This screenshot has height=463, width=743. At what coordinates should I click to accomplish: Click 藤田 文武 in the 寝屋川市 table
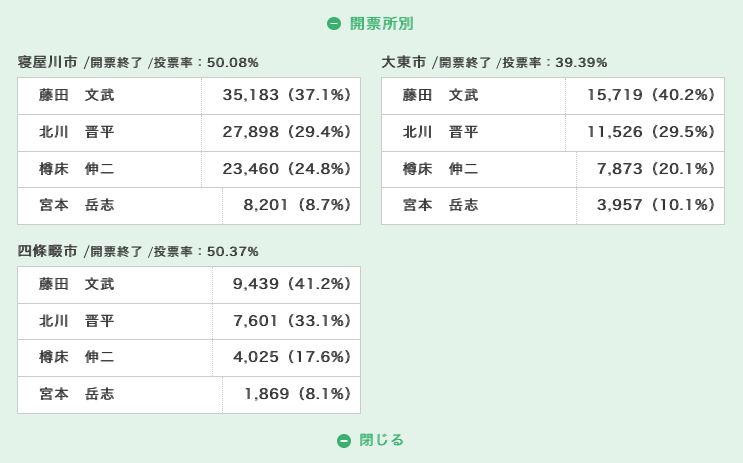[x=77, y=96]
